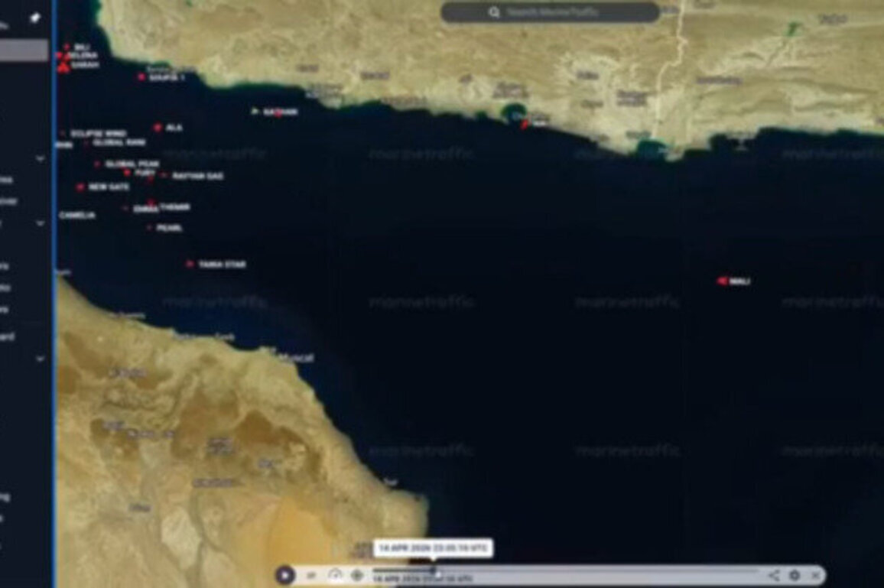Open the playback speed gauge icon
This screenshot has height=588, width=884.
[335, 575]
